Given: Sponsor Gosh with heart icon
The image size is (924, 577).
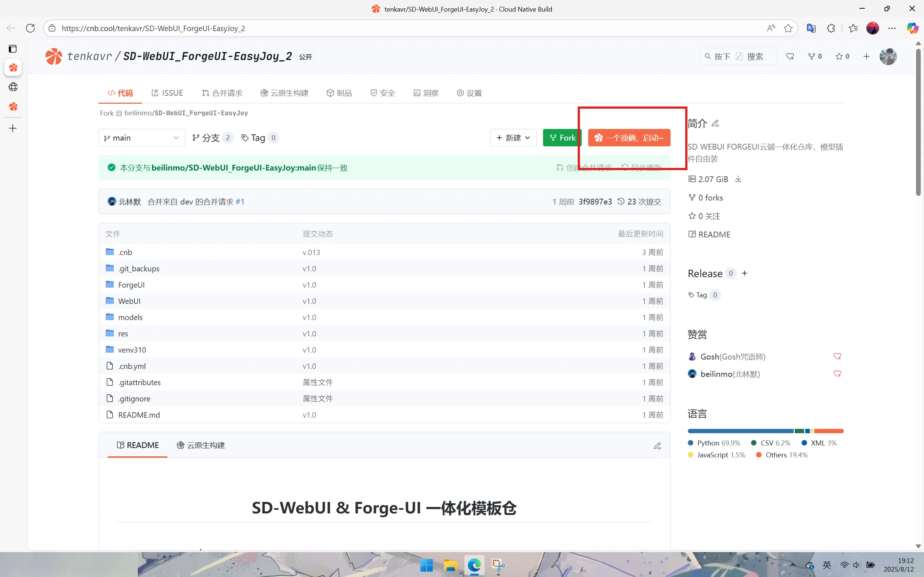Looking at the screenshot, I should click(837, 357).
